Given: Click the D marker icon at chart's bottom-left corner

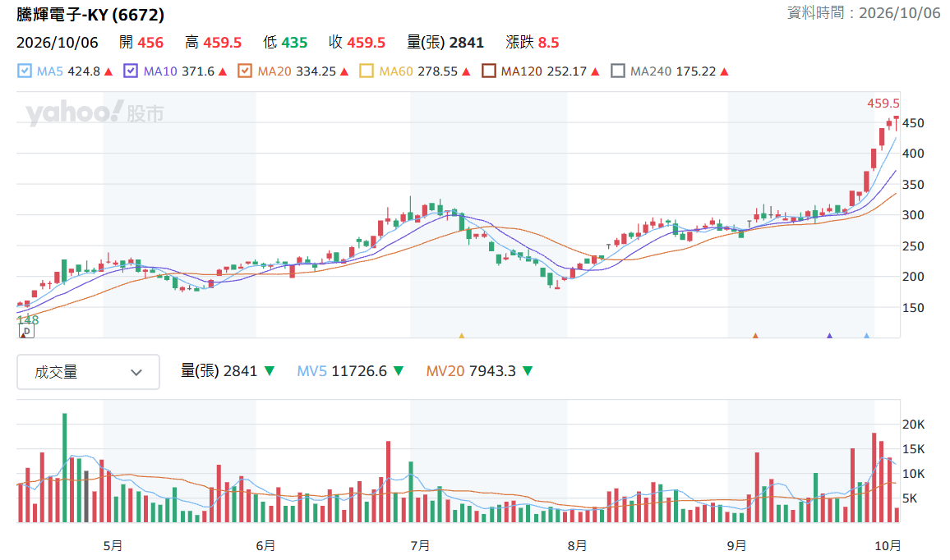Looking at the screenshot, I should coord(26,331).
